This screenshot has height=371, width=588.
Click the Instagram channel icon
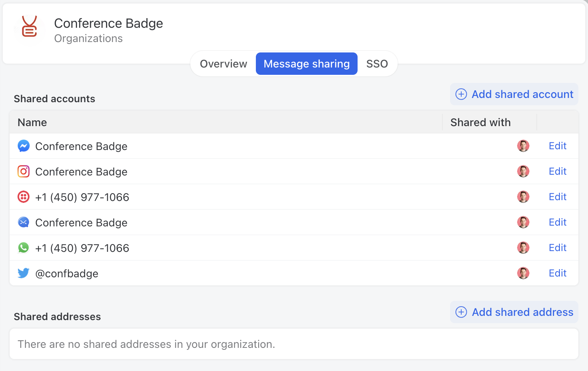pos(24,171)
